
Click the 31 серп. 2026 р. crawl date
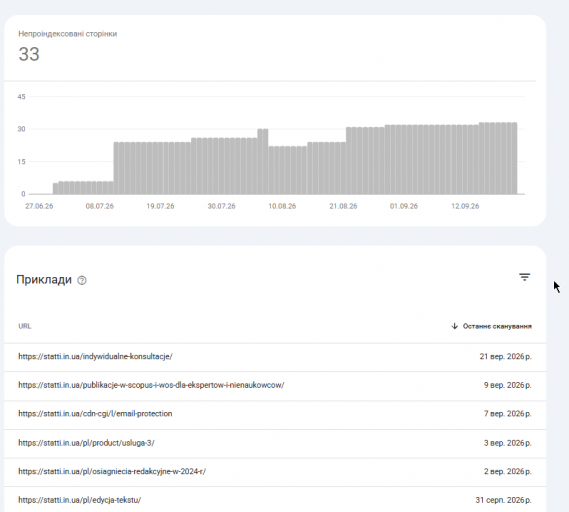[x=503, y=500]
